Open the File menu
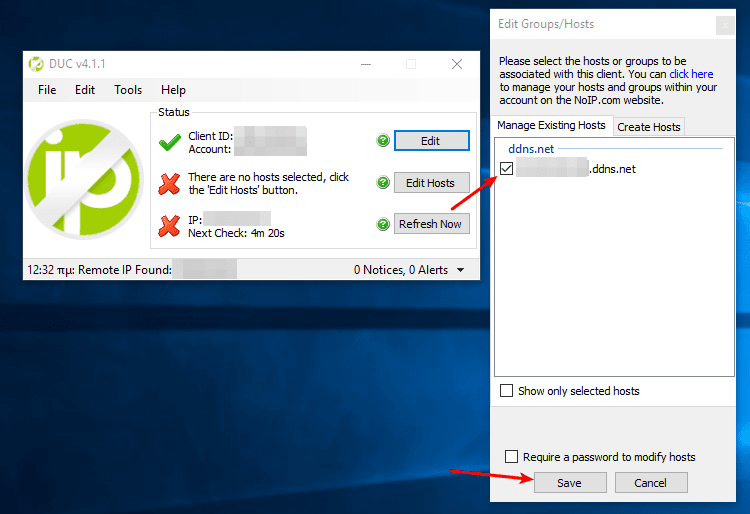Image resolution: width=750 pixels, height=514 pixels. pyautogui.click(x=47, y=90)
